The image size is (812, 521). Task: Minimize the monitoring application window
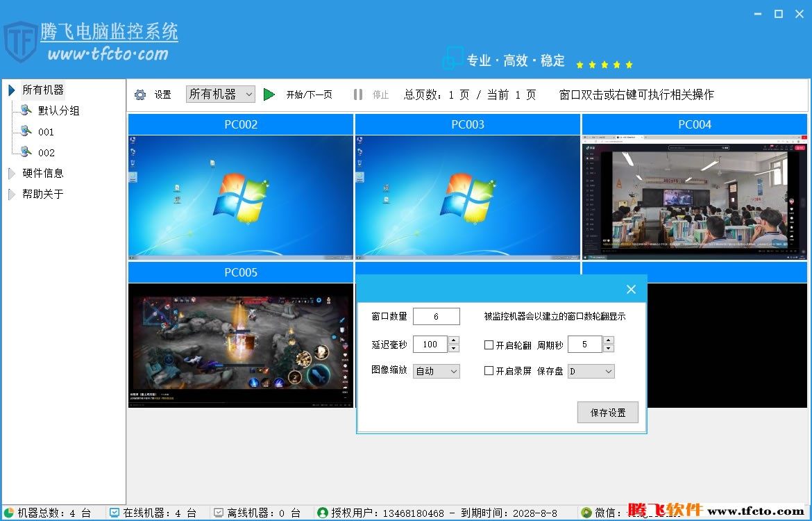758,14
